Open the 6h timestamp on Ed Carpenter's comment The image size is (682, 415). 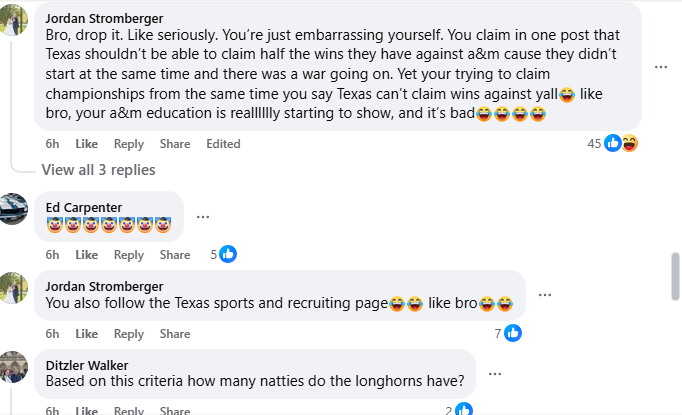click(52, 255)
